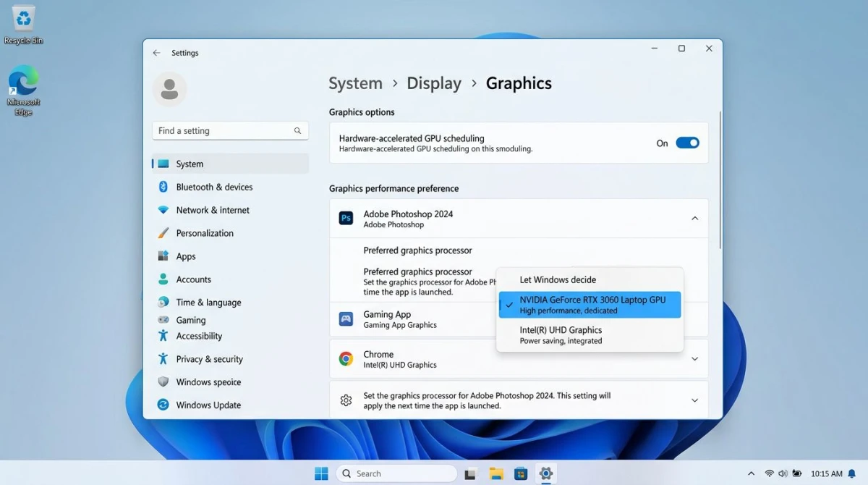Open the Windows Start button
This screenshot has width=868, height=485.
click(321, 473)
